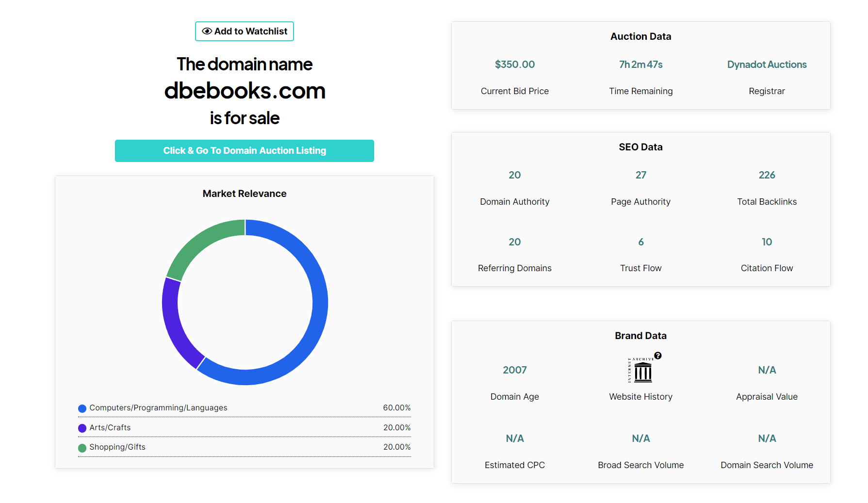Viewport: 868px width, 503px height.
Task: Click the Registrar label
Action: point(767,91)
